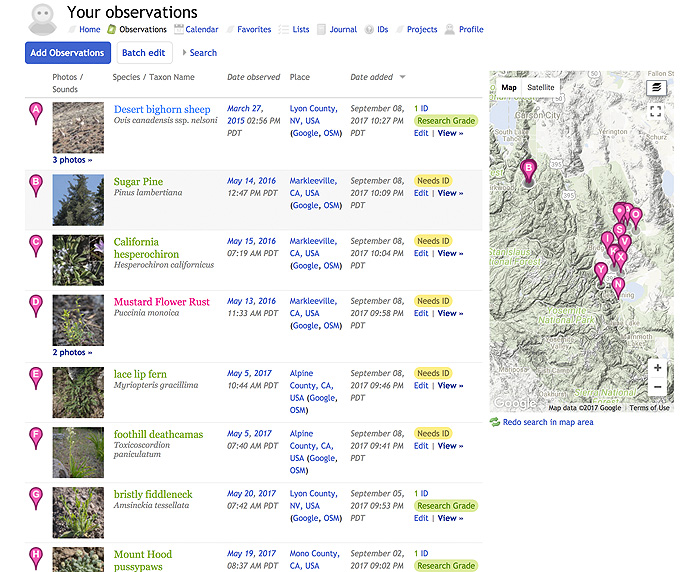The width and height of the screenshot is (700, 572).
Task: Go to the Journal tab
Action: 336,30
